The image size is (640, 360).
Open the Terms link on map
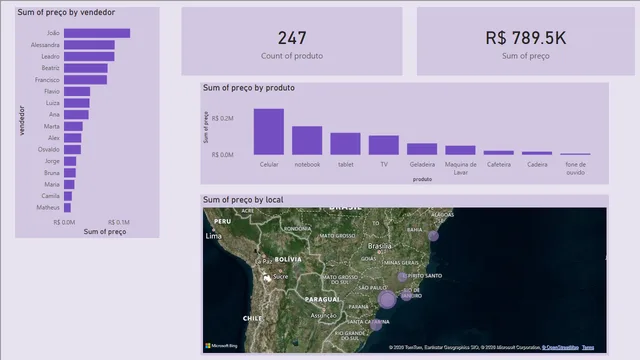click(x=588, y=347)
